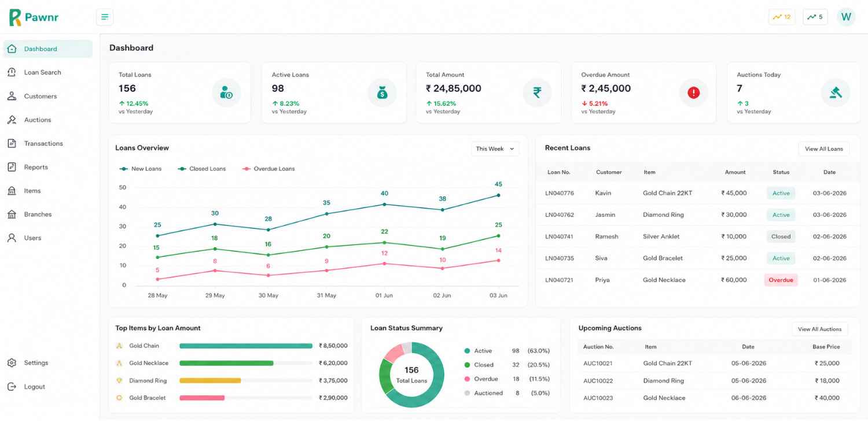Click auction number AUC10023
The image size is (868, 422).
pyautogui.click(x=598, y=398)
